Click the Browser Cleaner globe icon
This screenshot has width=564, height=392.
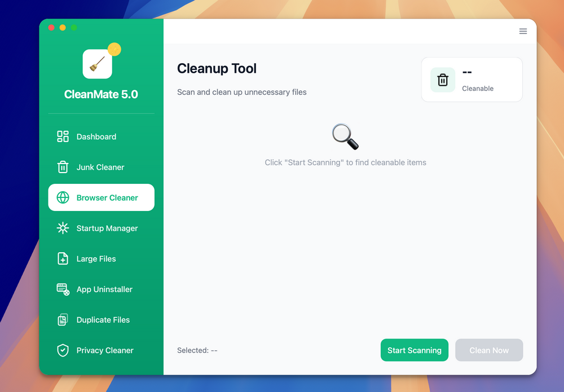63,197
